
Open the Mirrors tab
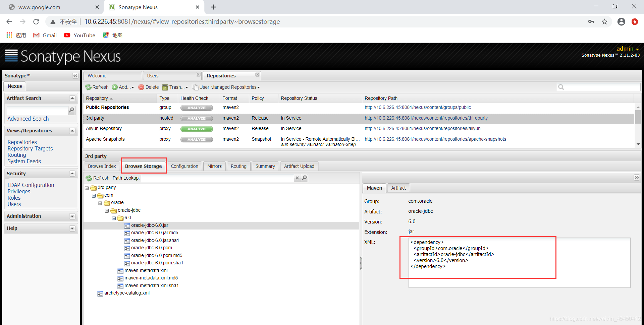coord(214,166)
